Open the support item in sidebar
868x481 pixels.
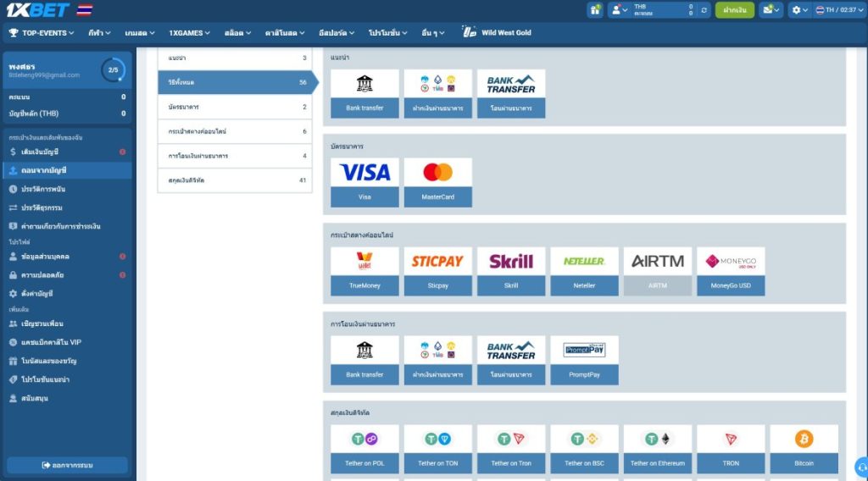(67, 398)
